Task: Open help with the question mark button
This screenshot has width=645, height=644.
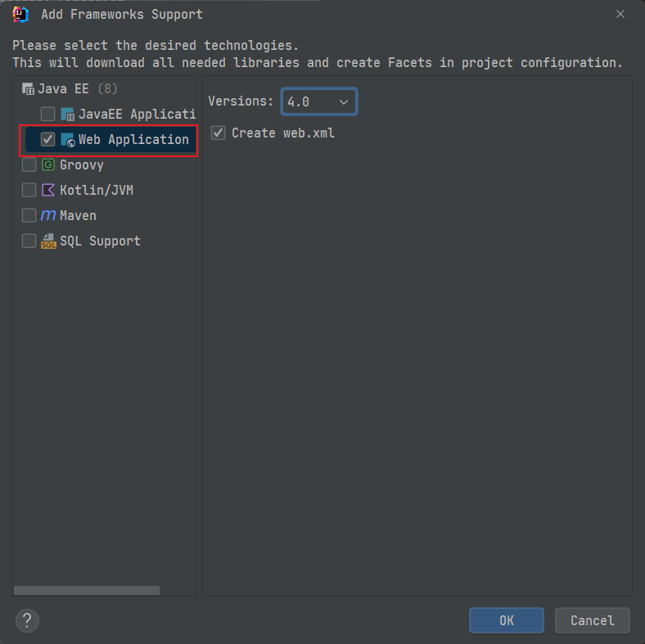Action: (x=27, y=619)
